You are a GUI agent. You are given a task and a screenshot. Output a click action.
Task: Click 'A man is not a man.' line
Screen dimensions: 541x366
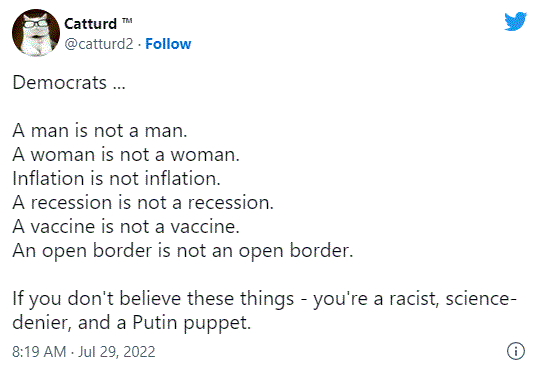coord(100,131)
